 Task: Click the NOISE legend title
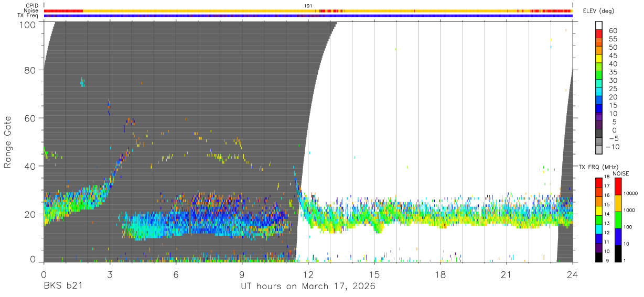pyautogui.click(x=621, y=173)
